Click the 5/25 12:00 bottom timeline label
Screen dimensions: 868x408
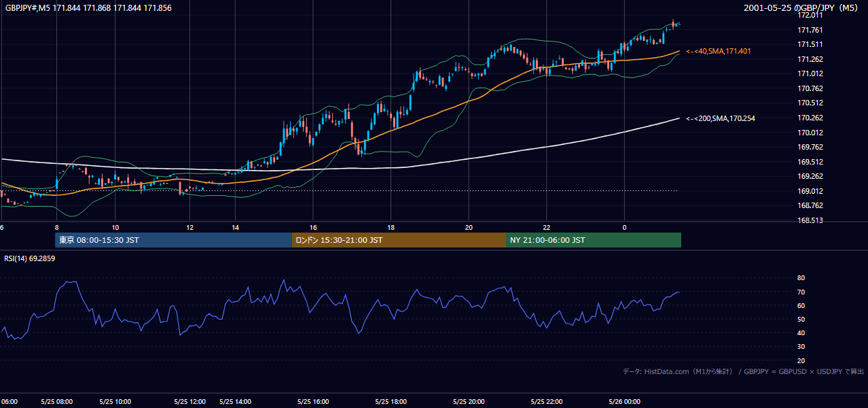(189, 401)
